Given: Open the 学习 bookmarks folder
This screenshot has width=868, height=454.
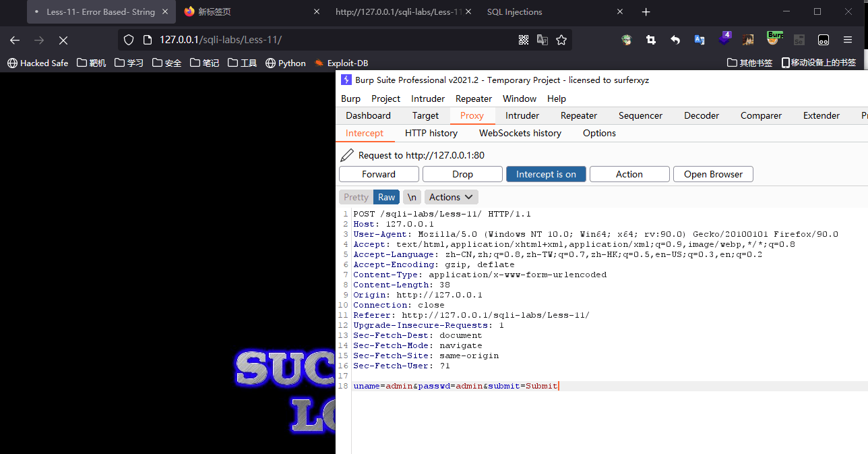Looking at the screenshot, I should coord(129,63).
